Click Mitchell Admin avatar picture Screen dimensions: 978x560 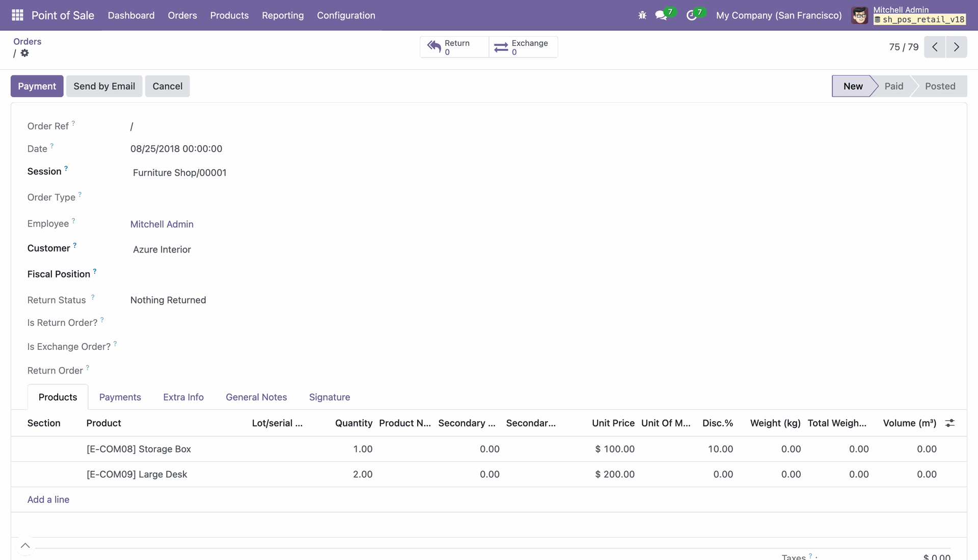point(860,15)
